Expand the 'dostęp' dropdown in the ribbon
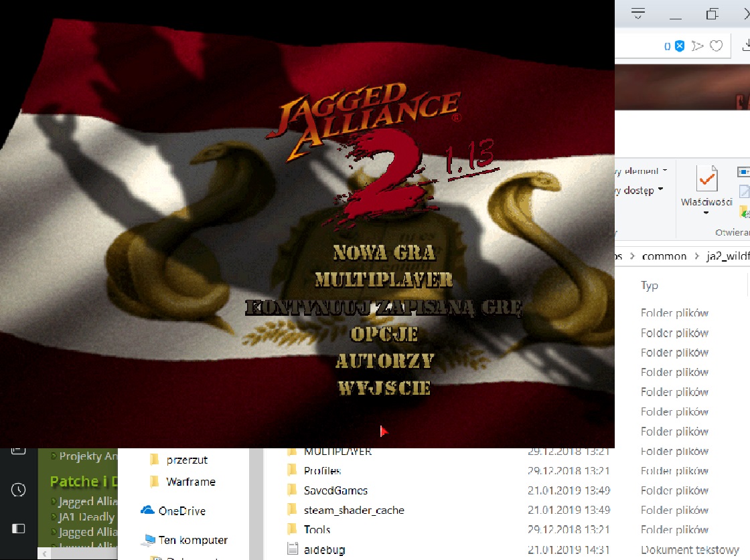Screen dimensions: 750x560 660,190
